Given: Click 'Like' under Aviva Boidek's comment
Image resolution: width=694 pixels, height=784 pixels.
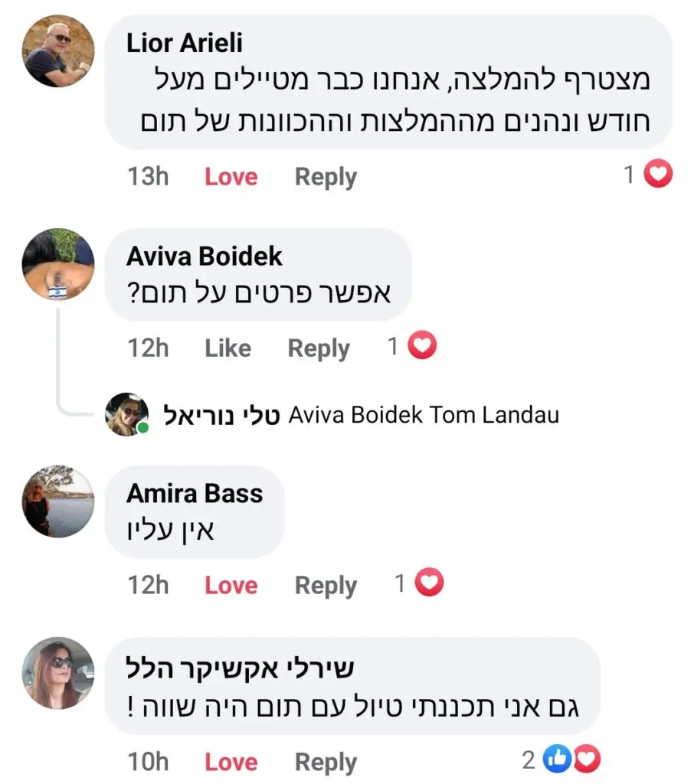Looking at the screenshot, I should point(227,348).
